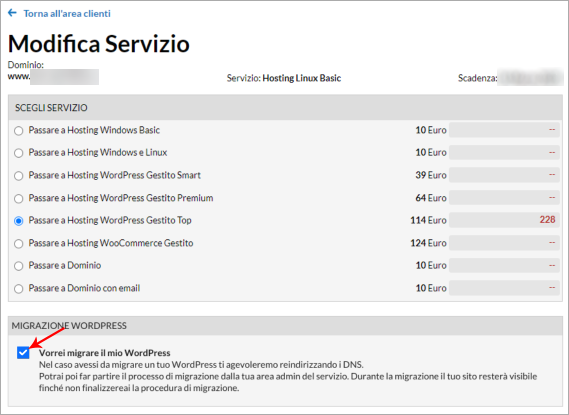
Task: Select Passare a Dominio con email radio
Action: [x=19, y=289]
